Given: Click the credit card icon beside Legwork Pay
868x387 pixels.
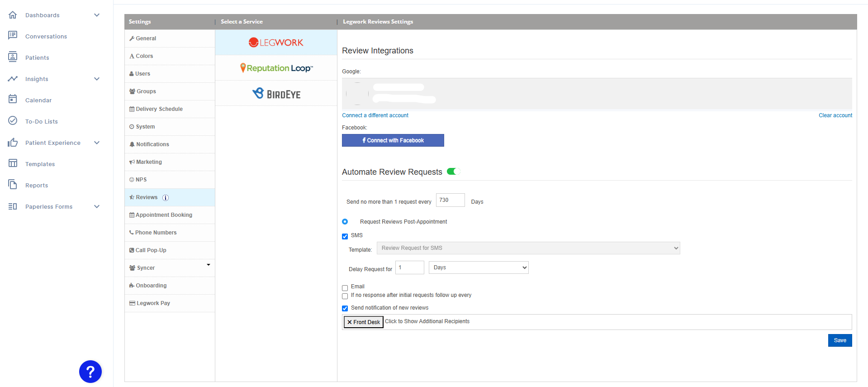Looking at the screenshot, I should (x=132, y=303).
